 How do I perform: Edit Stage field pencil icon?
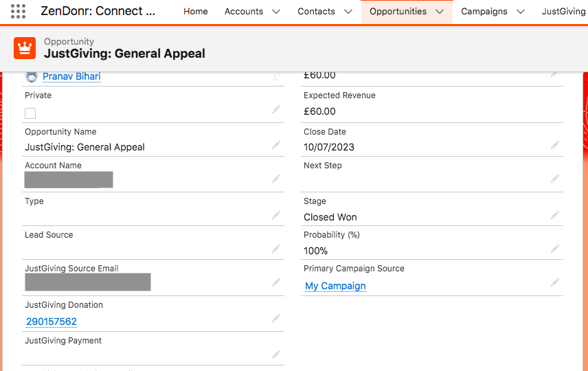point(555,215)
